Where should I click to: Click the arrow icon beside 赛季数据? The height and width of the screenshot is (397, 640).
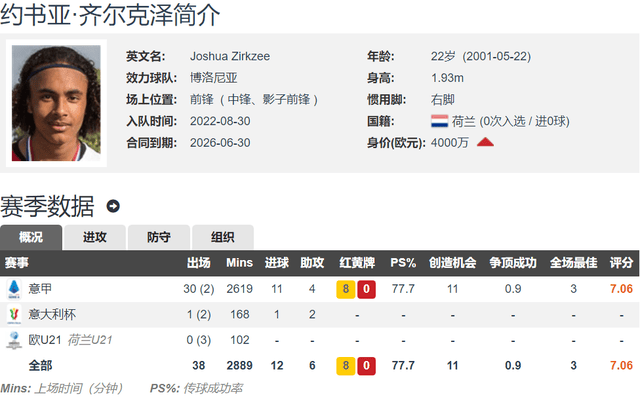[113, 206]
